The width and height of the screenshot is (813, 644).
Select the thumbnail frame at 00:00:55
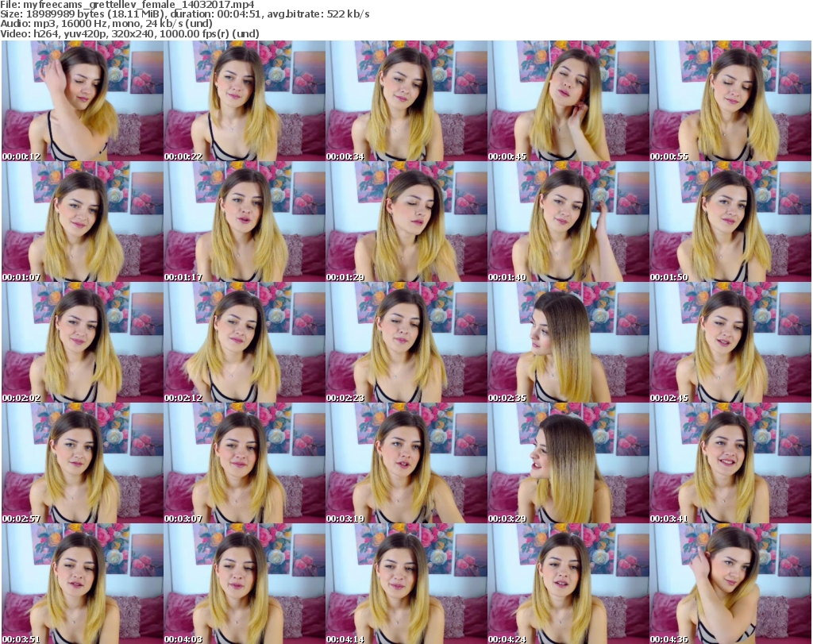tap(730, 101)
